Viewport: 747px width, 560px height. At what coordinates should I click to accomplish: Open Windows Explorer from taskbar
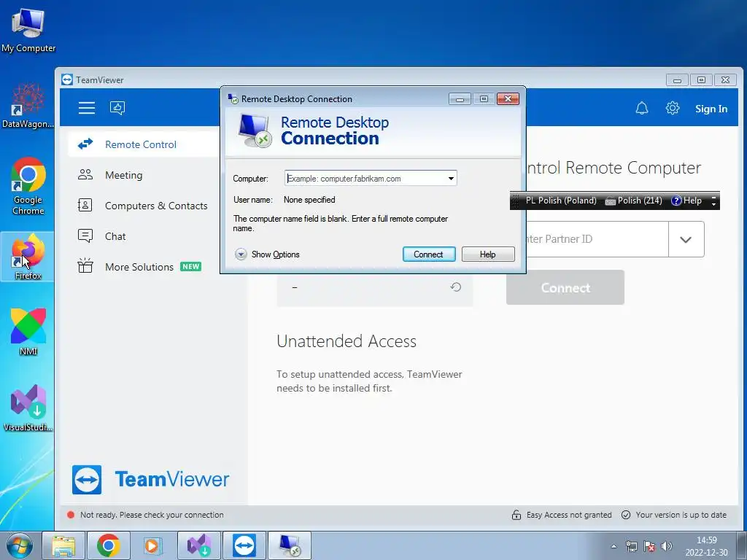(63, 545)
